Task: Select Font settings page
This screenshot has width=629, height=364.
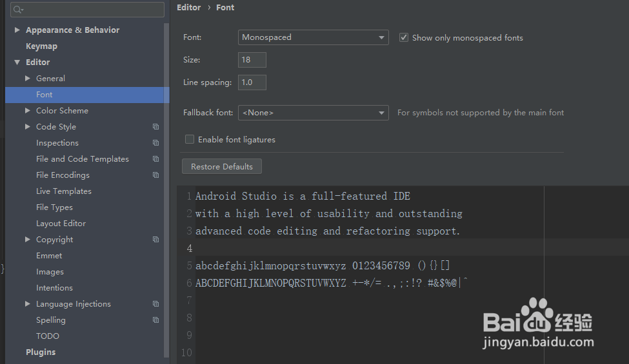Action: tap(87, 95)
